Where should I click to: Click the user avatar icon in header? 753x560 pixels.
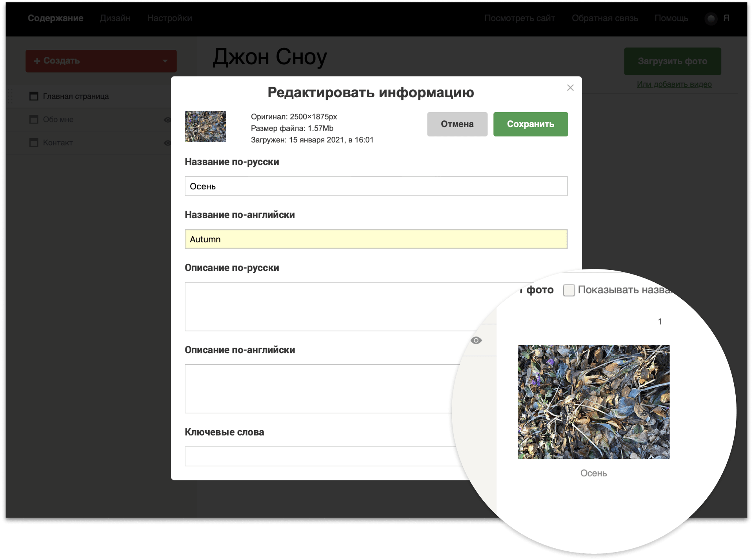(711, 18)
